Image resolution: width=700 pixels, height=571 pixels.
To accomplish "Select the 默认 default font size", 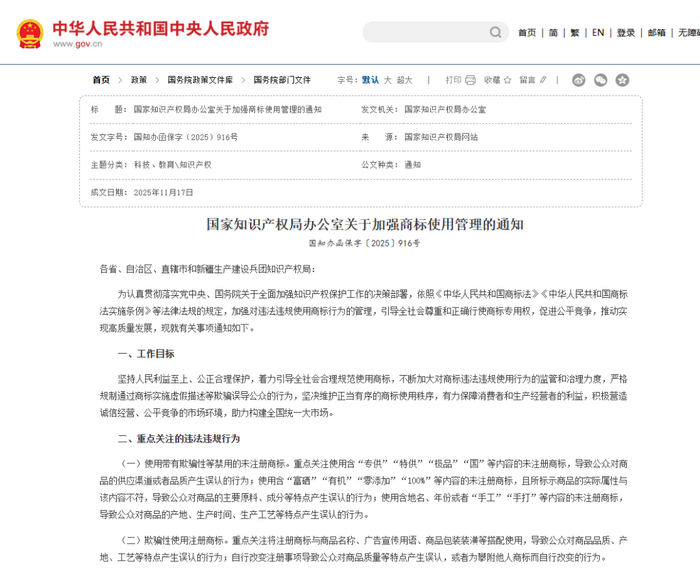I will [370, 80].
